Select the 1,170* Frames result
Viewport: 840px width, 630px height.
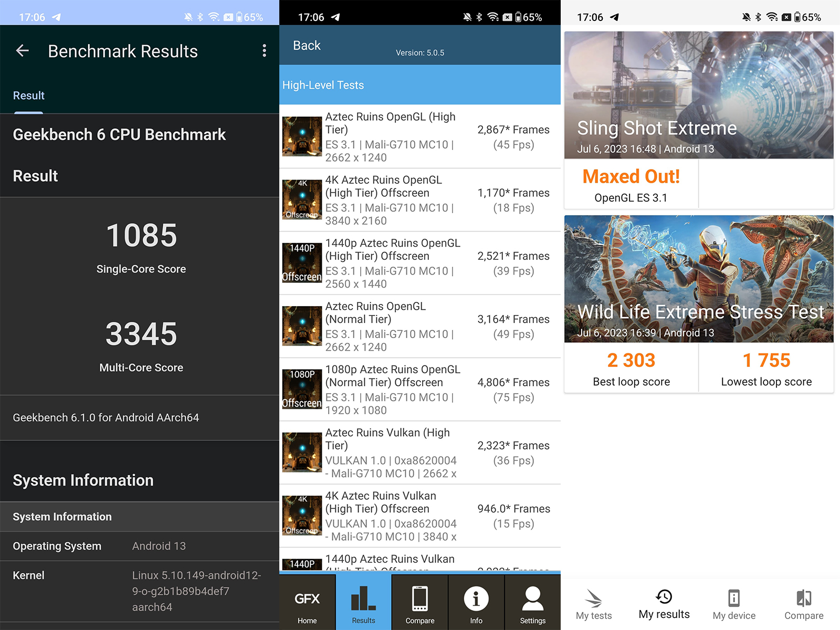tap(513, 193)
